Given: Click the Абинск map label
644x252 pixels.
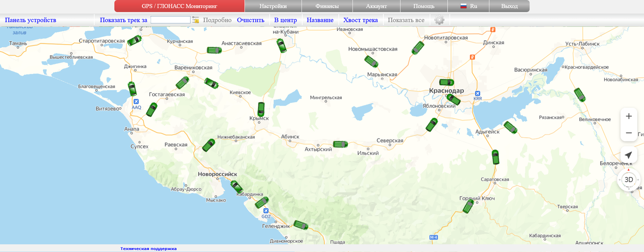Looking at the screenshot, I should tap(290, 136).
